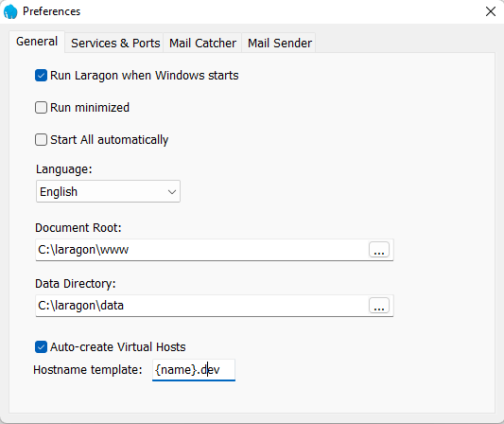Browse for Document Root folder with ellipsis button
Image resolution: width=504 pixels, height=424 pixels.
point(379,250)
